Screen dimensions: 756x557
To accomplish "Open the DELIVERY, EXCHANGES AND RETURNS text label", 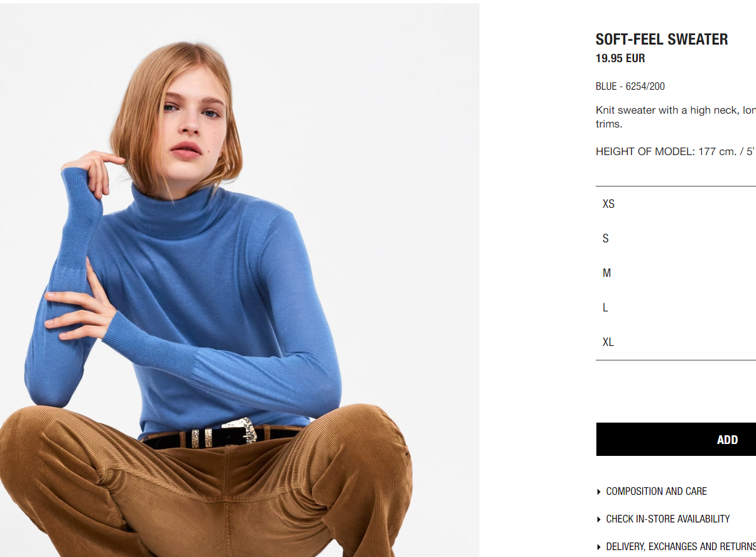I will click(x=681, y=547).
